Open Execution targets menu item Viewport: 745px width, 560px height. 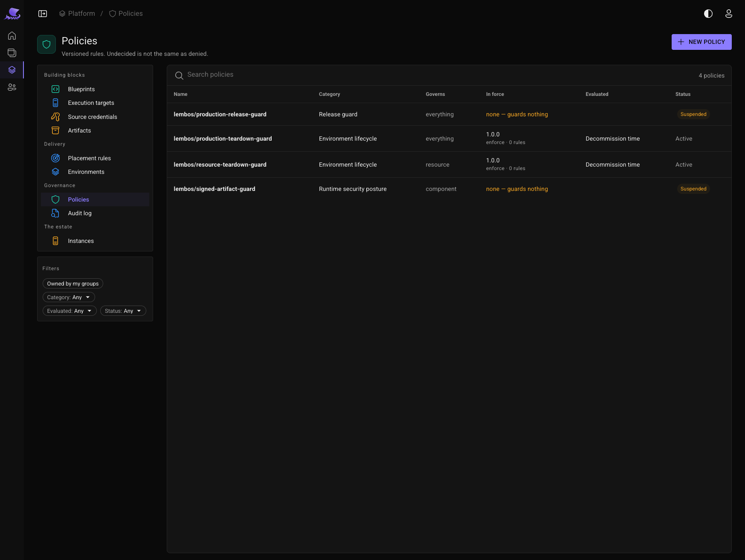point(95,103)
